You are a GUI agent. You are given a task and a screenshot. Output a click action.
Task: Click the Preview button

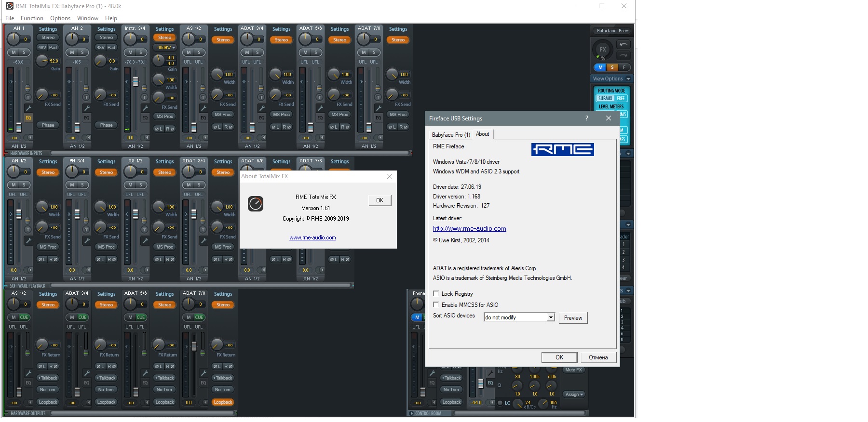point(573,318)
